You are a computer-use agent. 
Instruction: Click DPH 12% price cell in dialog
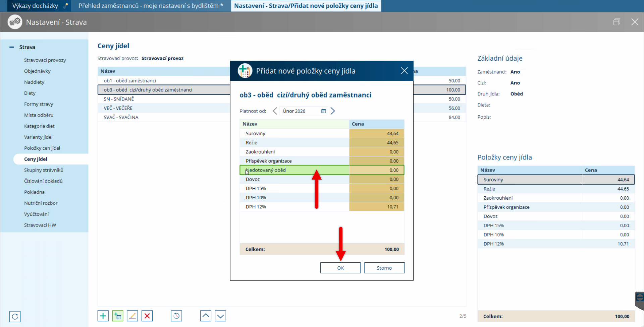coord(377,207)
